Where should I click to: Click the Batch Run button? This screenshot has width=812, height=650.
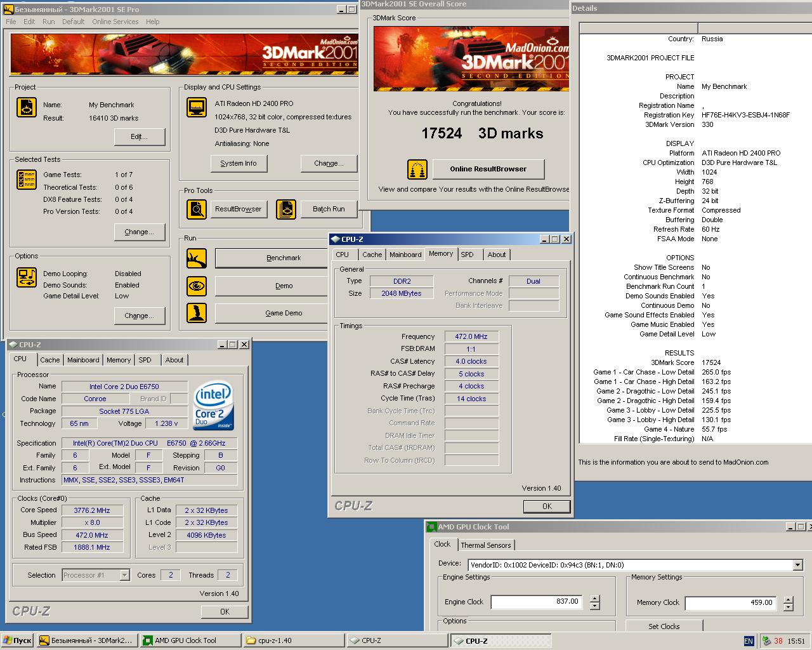click(x=329, y=209)
